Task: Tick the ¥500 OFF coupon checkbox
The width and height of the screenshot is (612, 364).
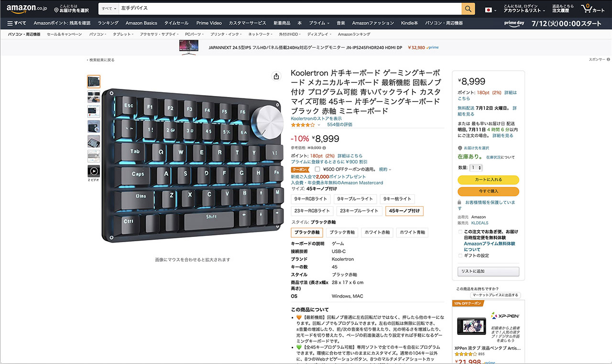Action: [x=317, y=169]
